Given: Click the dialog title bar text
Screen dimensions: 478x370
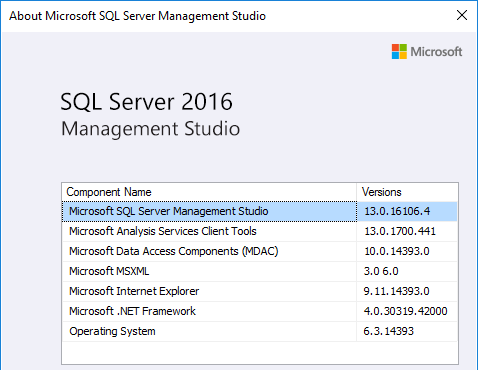Looking at the screenshot, I should click(137, 16).
